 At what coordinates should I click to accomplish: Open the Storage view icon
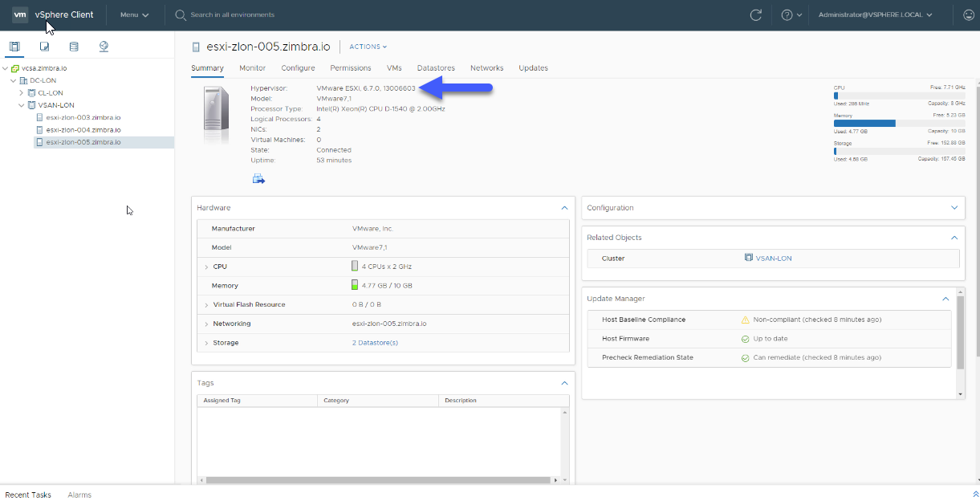pyautogui.click(x=74, y=47)
